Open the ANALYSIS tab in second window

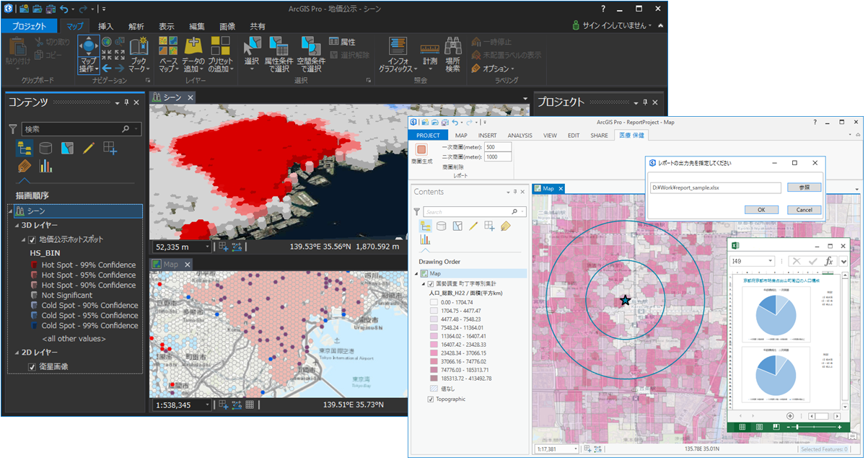[x=520, y=135]
